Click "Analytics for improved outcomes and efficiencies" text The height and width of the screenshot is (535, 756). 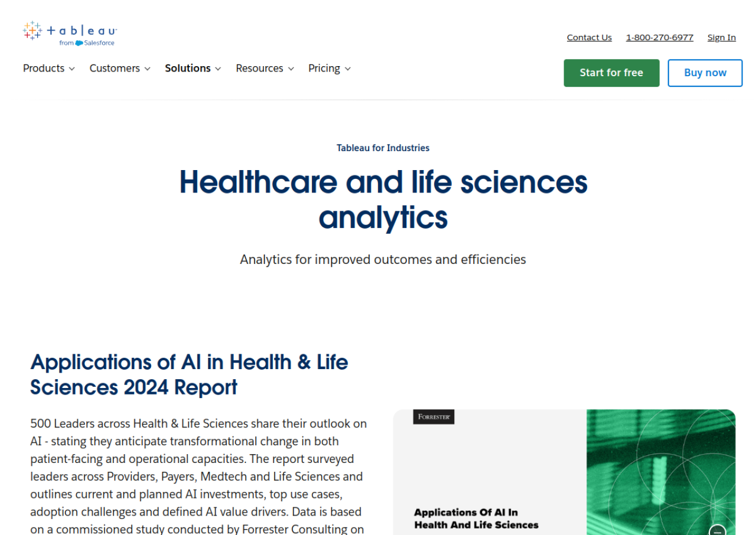[x=383, y=259]
